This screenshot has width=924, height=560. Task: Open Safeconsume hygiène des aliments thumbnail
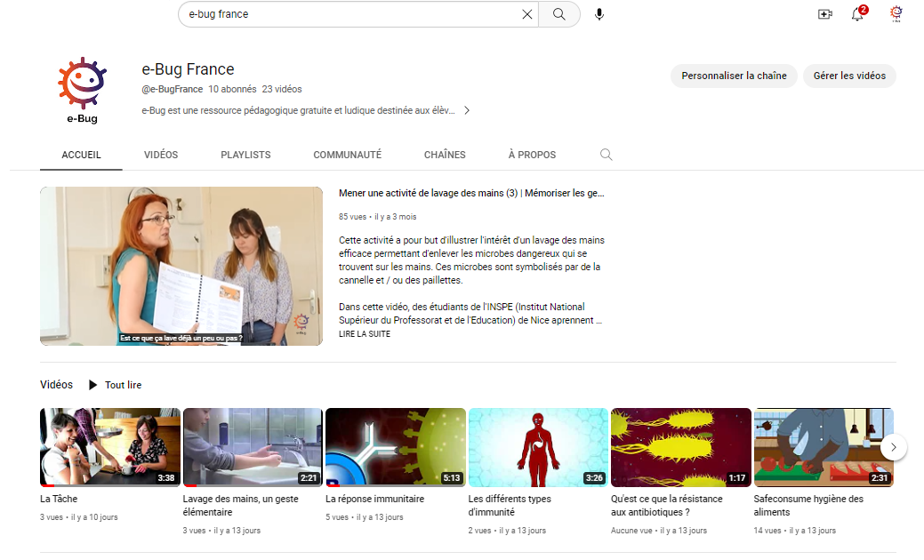click(824, 447)
